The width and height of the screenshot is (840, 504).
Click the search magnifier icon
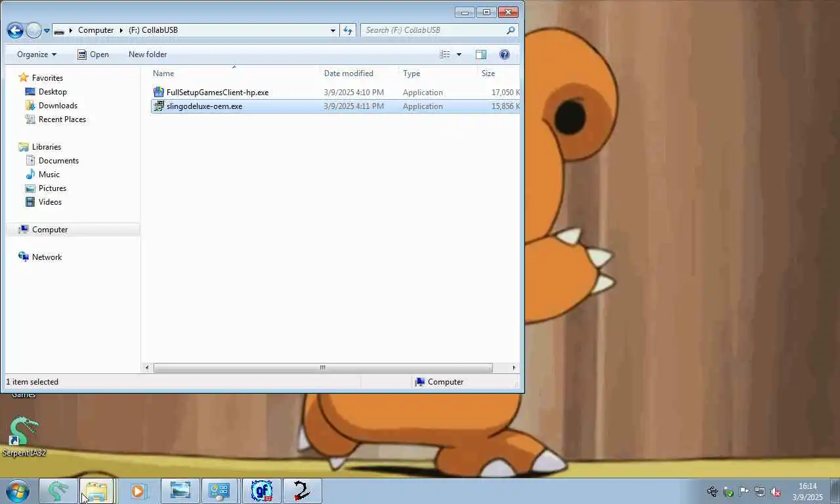click(x=511, y=30)
